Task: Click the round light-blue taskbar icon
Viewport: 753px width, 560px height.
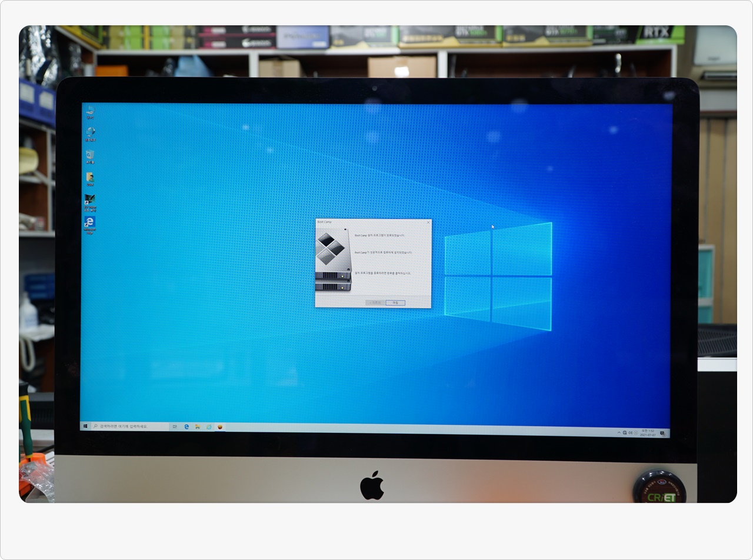Action: (209, 426)
